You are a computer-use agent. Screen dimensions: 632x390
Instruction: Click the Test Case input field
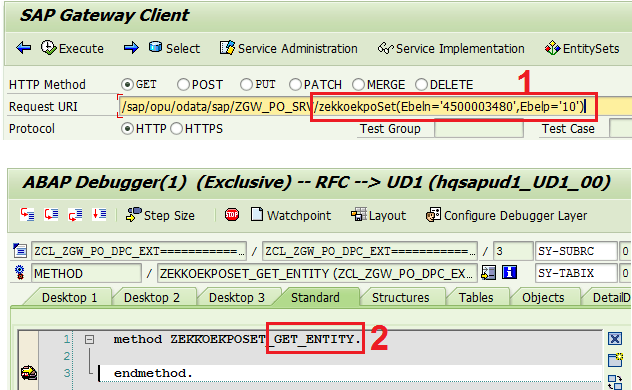tap(621, 129)
